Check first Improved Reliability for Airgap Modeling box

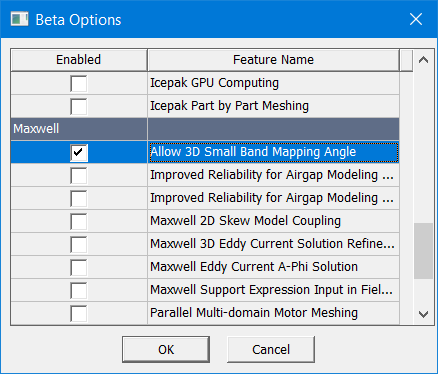tap(79, 175)
